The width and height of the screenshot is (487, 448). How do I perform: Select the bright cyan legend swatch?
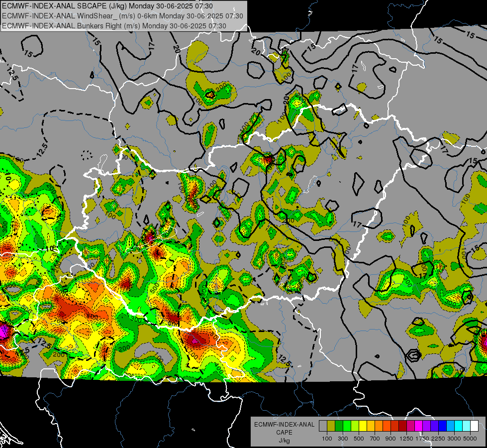459,426
